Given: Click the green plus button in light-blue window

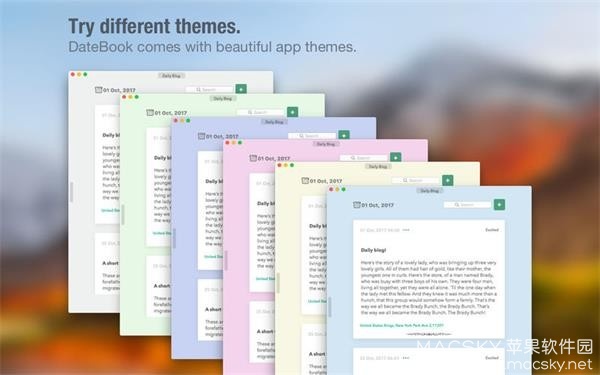Looking at the screenshot, I should coord(499,205).
